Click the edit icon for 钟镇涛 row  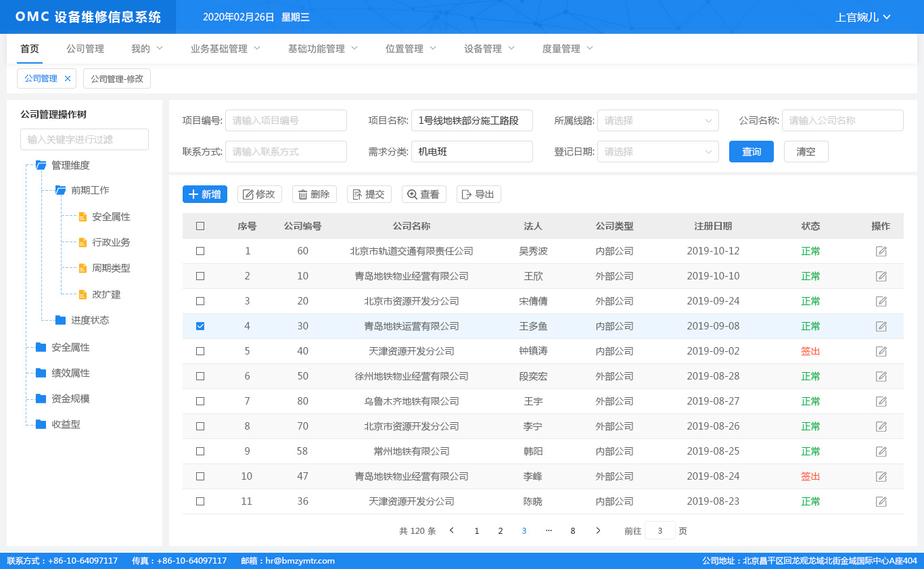(x=881, y=351)
